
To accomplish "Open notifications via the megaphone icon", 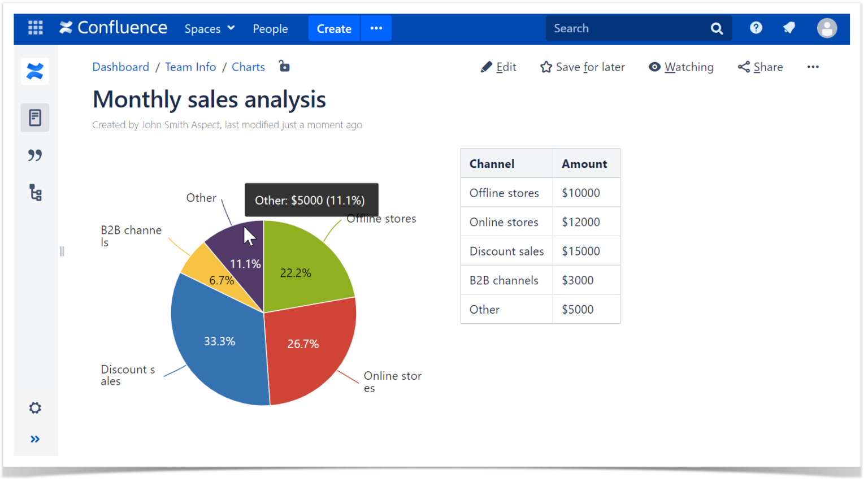I will pyautogui.click(x=789, y=28).
